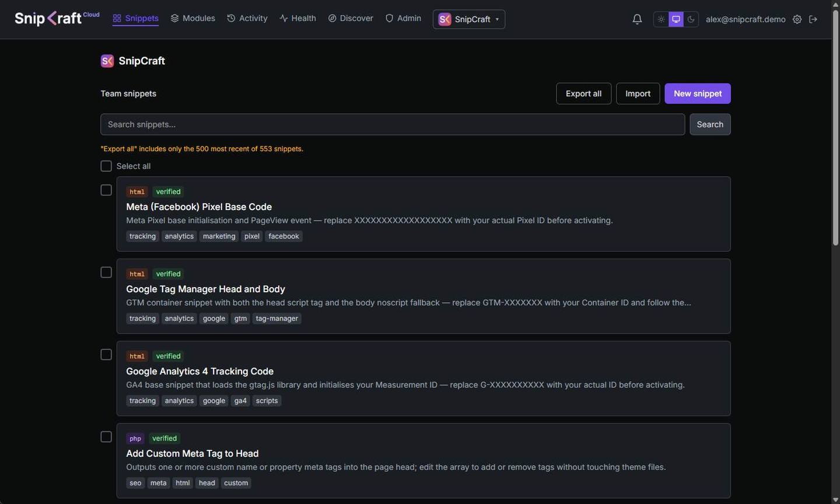The height and width of the screenshot is (504, 840).
Task: Click the 'pixel' tag
Action: point(252,236)
